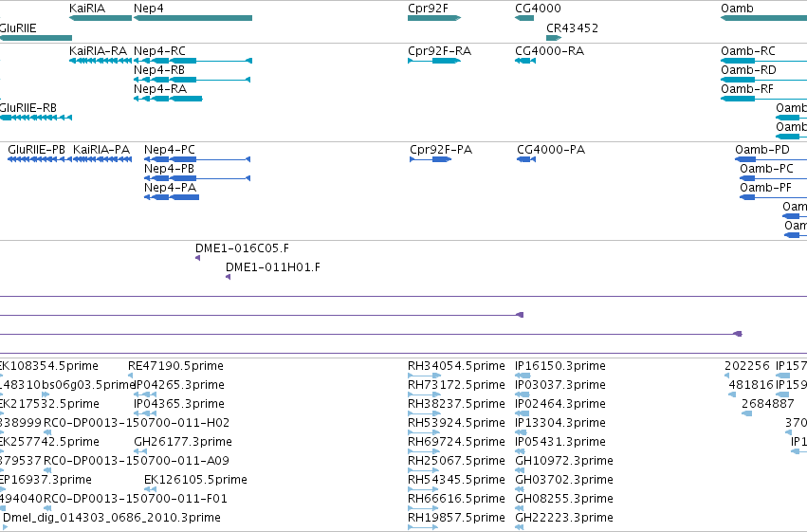Click the CG4000-PA protein glyph
This screenshot has height=532, width=807.
[x=526, y=159]
